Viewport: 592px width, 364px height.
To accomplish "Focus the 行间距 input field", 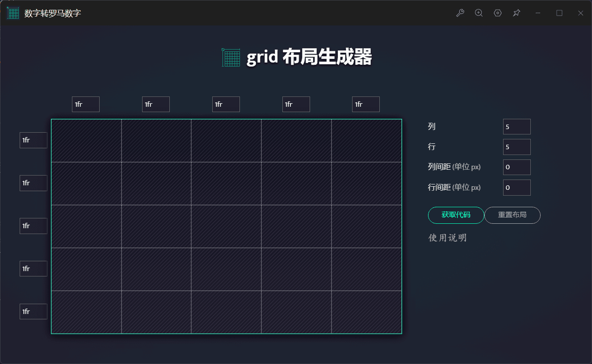I will point(517,188).
